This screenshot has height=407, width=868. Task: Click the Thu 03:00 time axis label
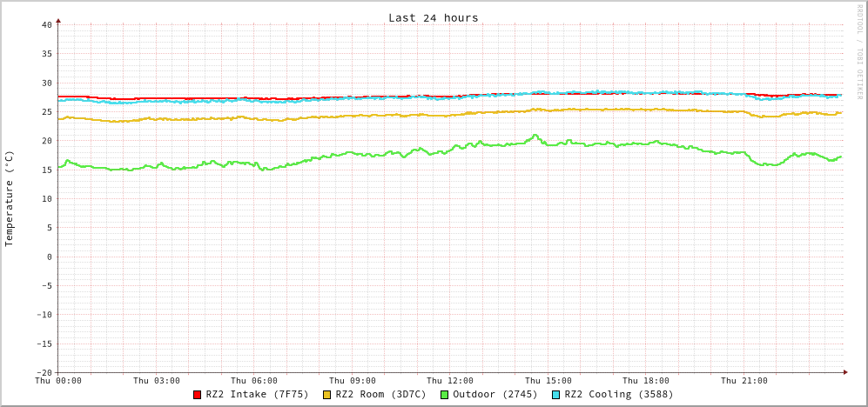(157, 381)
